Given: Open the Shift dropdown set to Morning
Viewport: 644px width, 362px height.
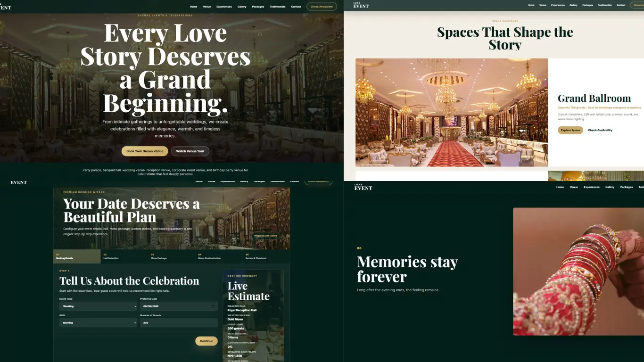Looking at the screenshot, I should click(x=98, y=323).
